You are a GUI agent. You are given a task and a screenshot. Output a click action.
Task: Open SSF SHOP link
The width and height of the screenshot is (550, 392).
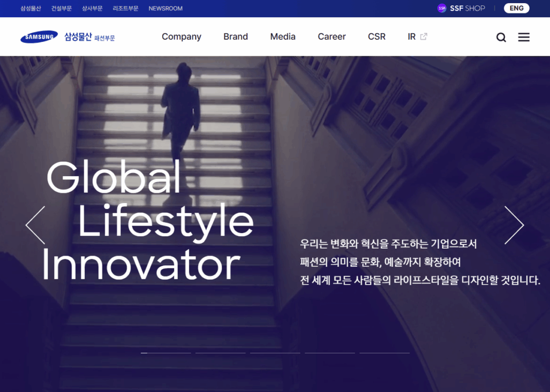(x=467, y=8)
